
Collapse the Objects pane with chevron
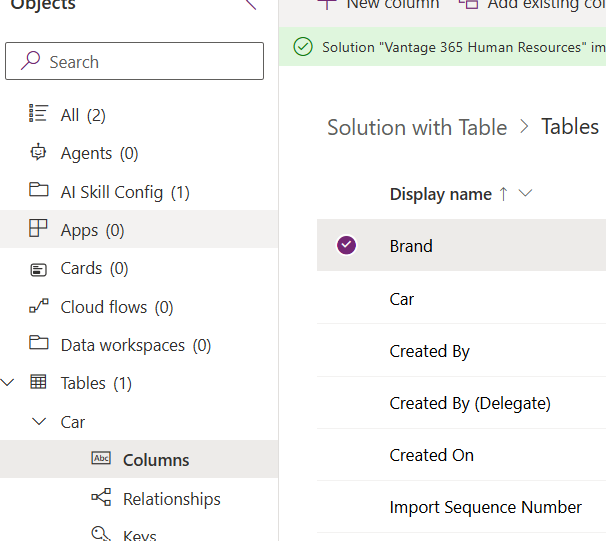tap(251, 4)
